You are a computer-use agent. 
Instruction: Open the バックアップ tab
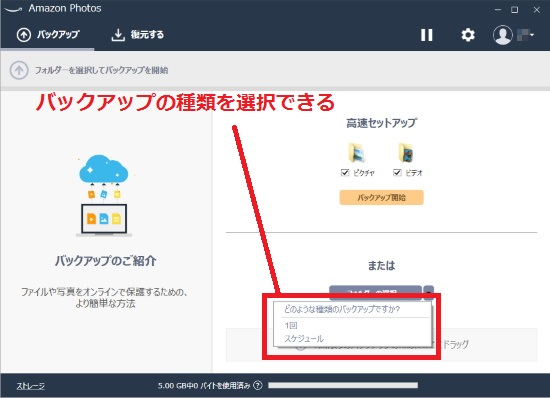[x=48, y=35]
